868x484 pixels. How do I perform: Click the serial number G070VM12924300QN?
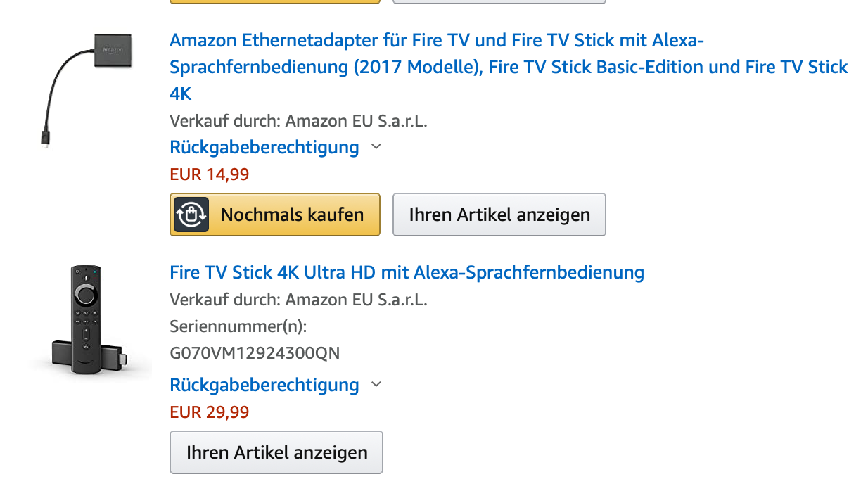[x=255, y=353]
